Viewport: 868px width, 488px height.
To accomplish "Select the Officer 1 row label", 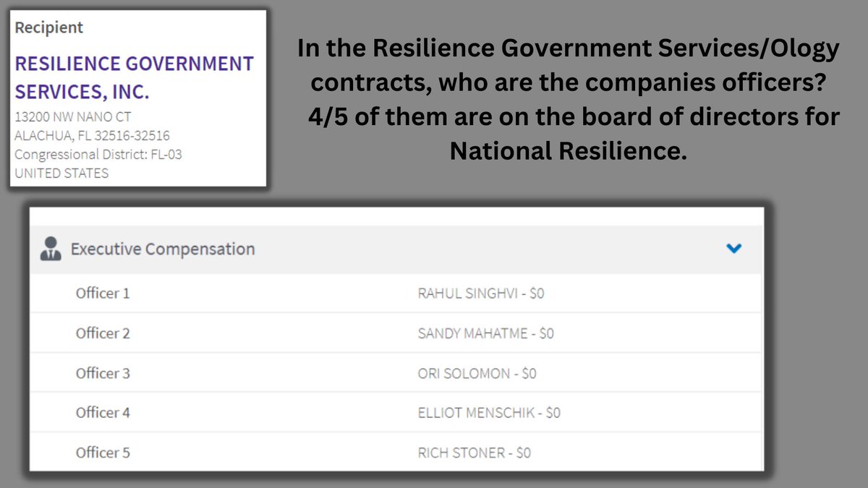I will 103,294.
